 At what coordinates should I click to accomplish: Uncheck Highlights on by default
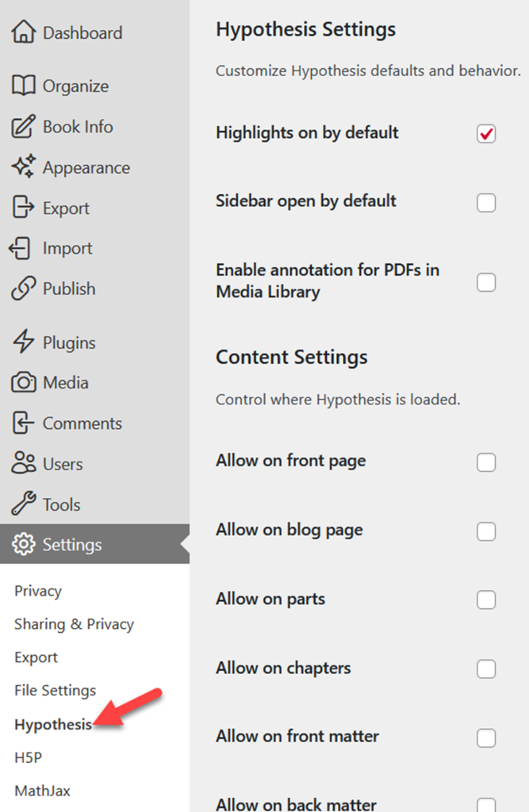pyautogui.click(x=486, y=134)
